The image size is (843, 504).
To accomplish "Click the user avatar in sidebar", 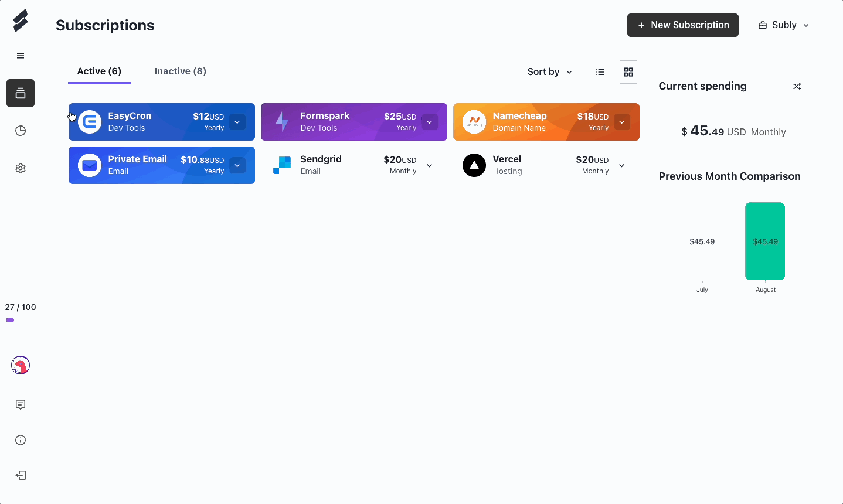I will [x=21, y=365].
